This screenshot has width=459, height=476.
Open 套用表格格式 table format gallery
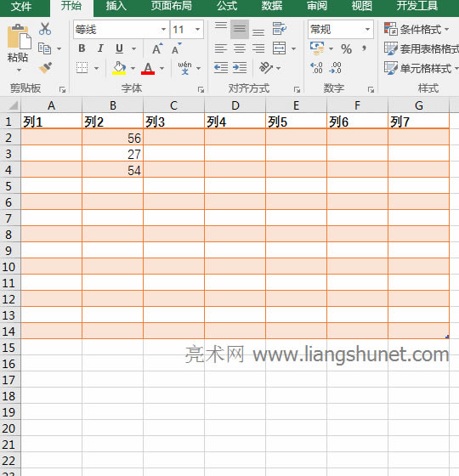coord(422,48)
